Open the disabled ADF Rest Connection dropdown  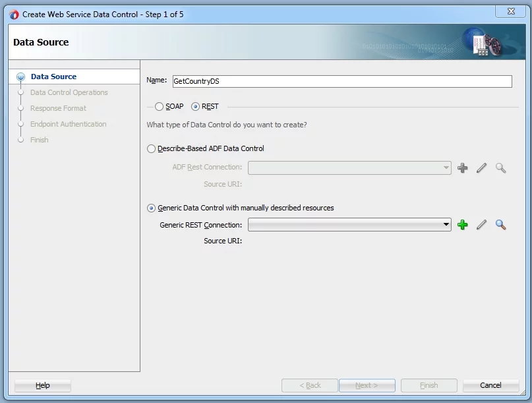[x=349, y=168]
